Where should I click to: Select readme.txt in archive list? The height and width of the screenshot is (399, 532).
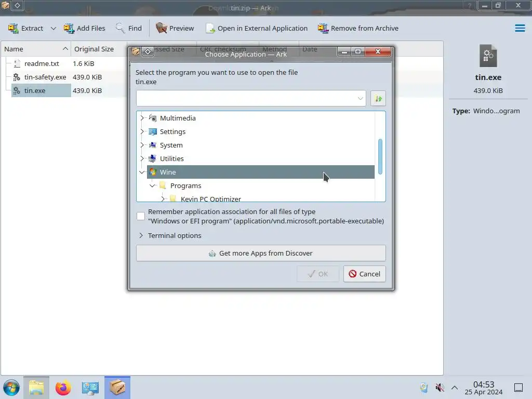(x=42, y=63)
